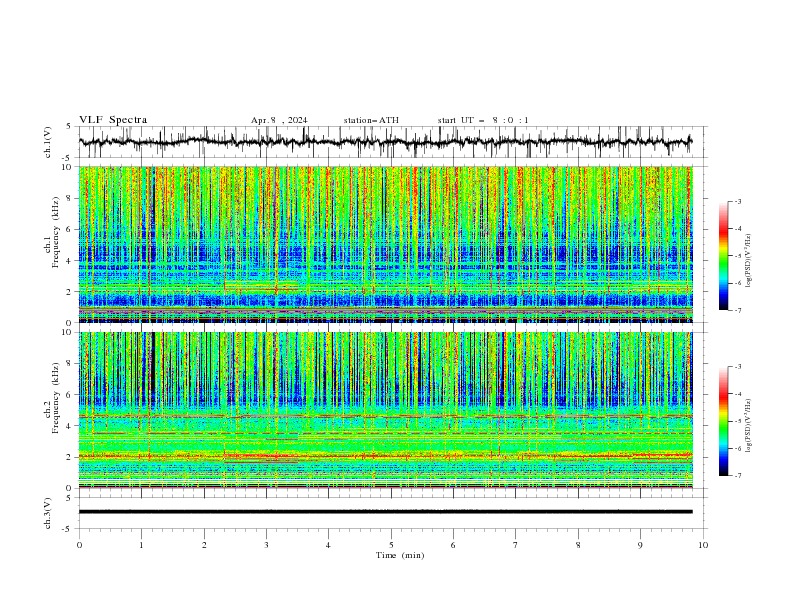
Task: Click the "ch.3(V)" y-axis label
Action: (x=48, y=514)
